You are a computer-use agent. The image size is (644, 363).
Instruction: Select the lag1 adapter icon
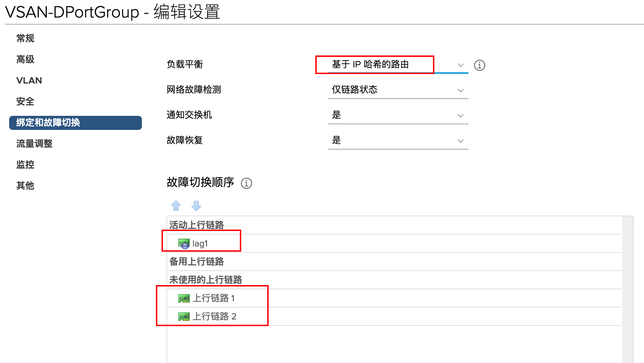[x=184, y=244]
